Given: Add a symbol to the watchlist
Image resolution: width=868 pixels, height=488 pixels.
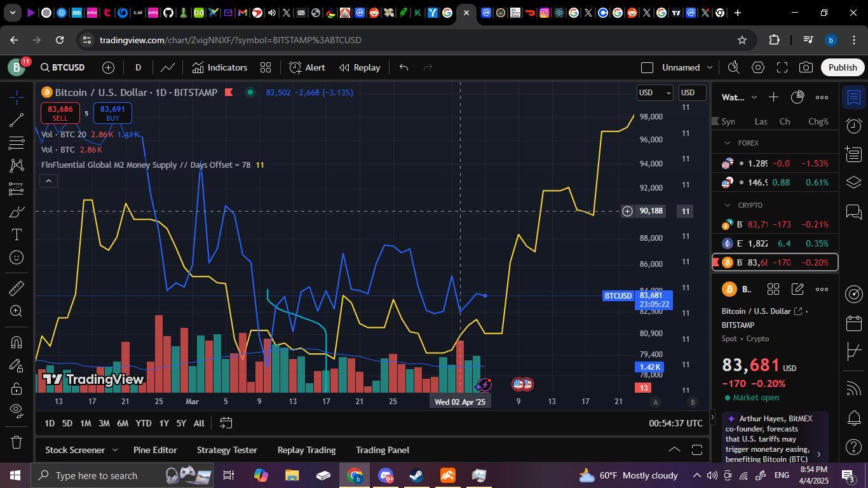Looking at the screenshot, I should point(773,97).
